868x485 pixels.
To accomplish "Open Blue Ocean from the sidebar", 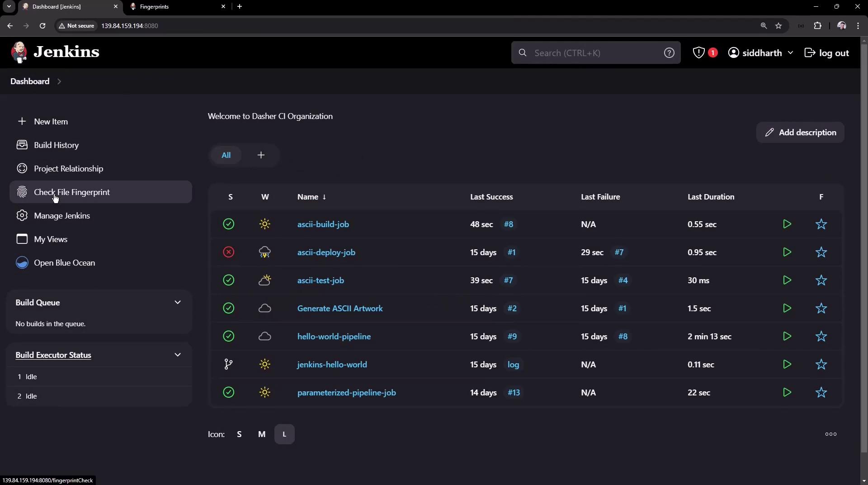I will [x=64, y=263].
